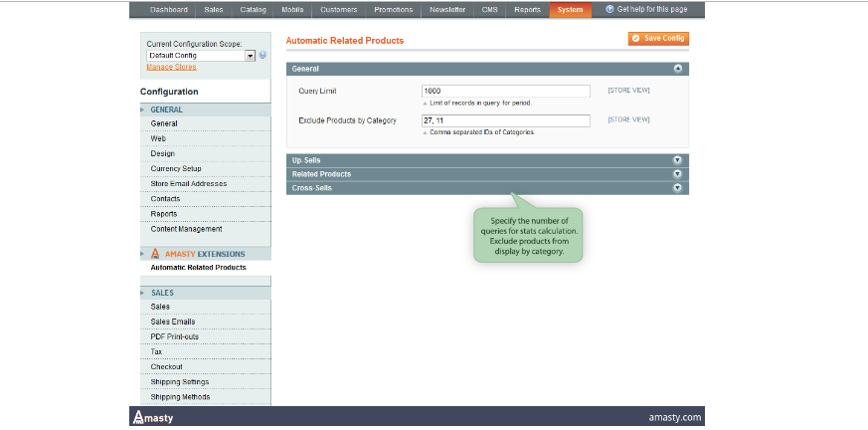868x430 pixels.
Task: Click the Amasty logo icon in sidebar
Action: 155,253
